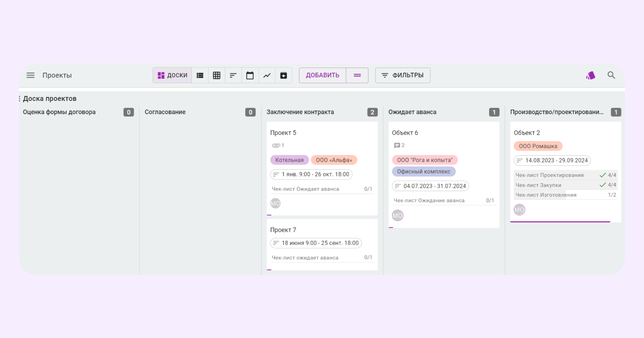Image resolution: width=644 pixels, height=338 pixels.
Task: Click the ООО Ромашка tag
Action: tap(538, 146)
